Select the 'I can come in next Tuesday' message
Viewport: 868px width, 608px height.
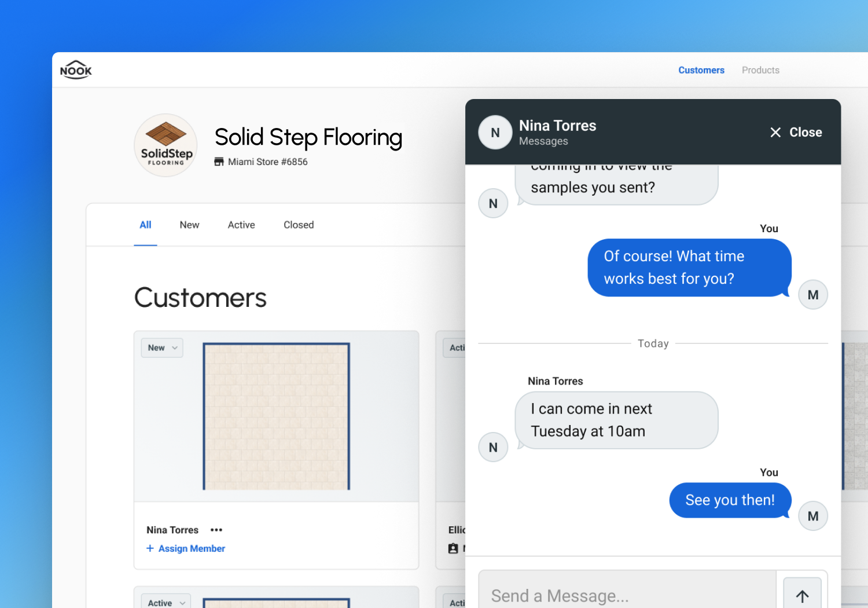click(616, 420)
